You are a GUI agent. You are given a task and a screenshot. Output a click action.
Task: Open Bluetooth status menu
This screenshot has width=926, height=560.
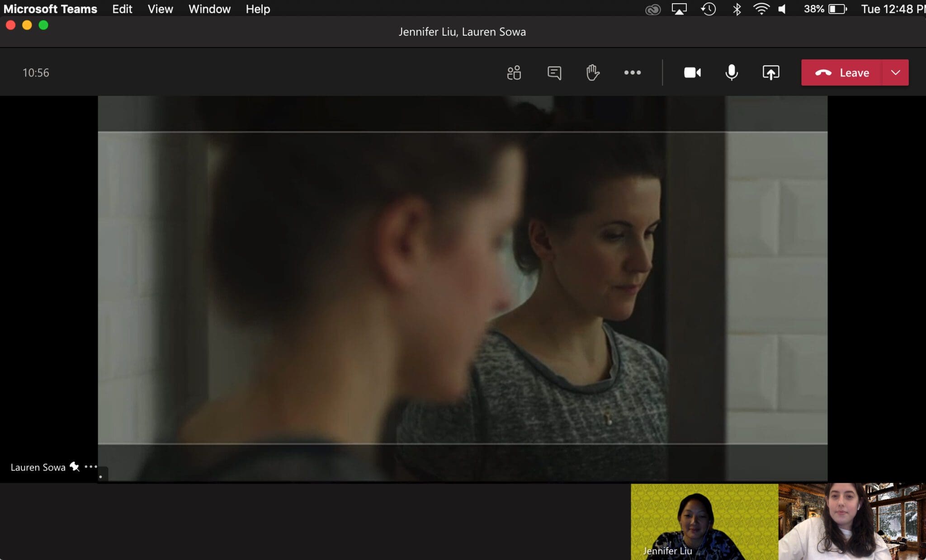(x=737, y=9)
